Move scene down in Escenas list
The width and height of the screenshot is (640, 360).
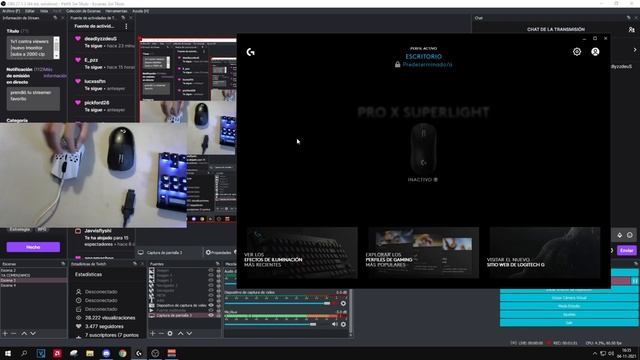click(33, 333)
